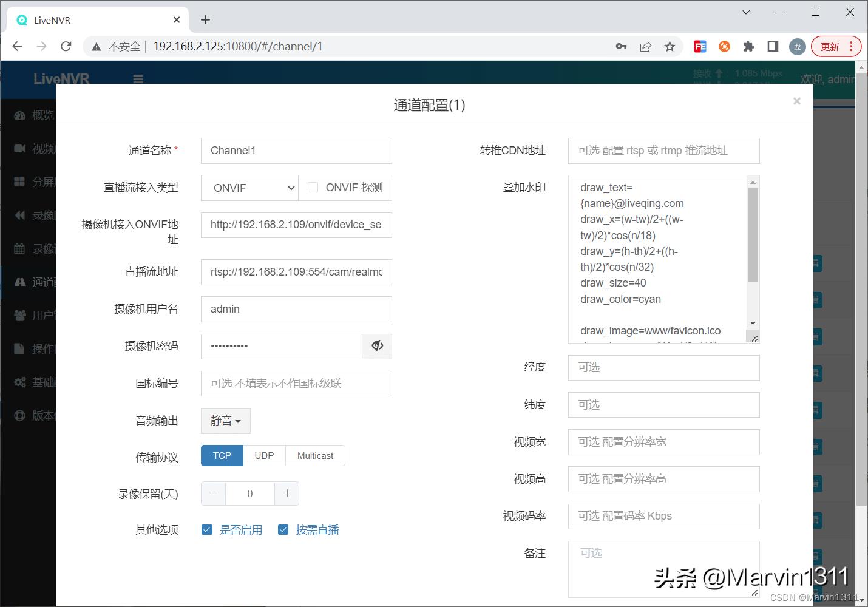Enable the ONVIF 探测 detection checkbox
868x607 pixels.
(x=313, y=188)
